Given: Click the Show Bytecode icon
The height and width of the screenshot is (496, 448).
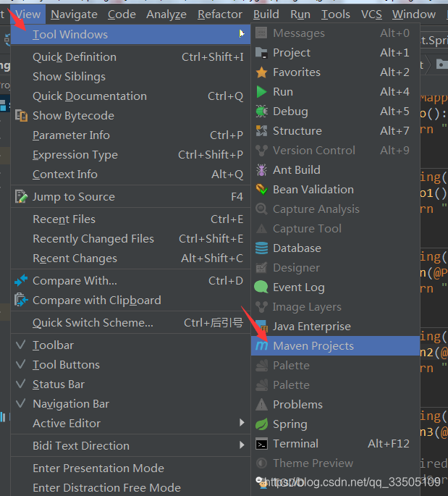Looking at the screenshot, I should click(21, 116).
